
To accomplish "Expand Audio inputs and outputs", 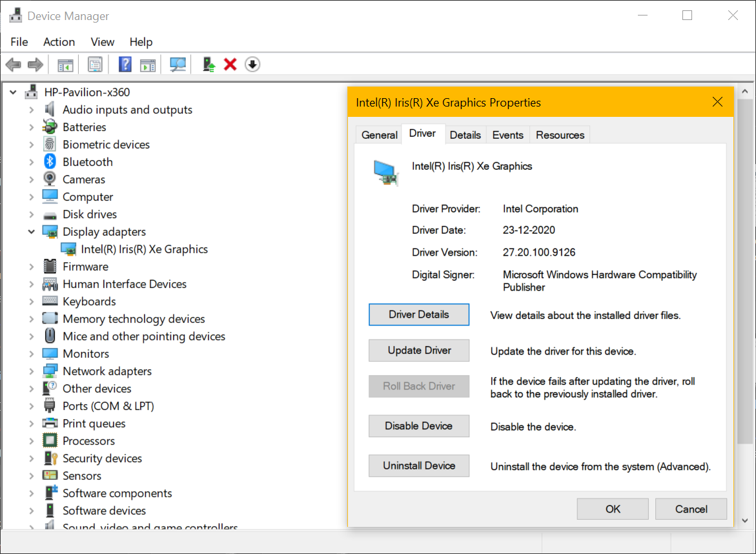I will [32, 110].
